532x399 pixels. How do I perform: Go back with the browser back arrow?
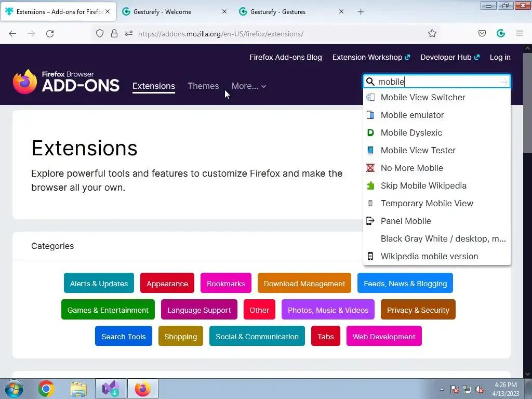12,34
